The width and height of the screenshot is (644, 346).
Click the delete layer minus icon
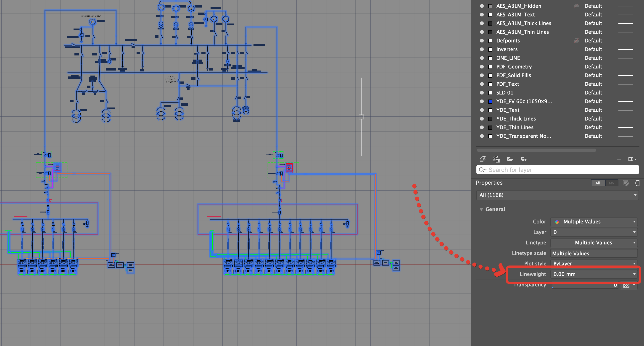[619, 159]
